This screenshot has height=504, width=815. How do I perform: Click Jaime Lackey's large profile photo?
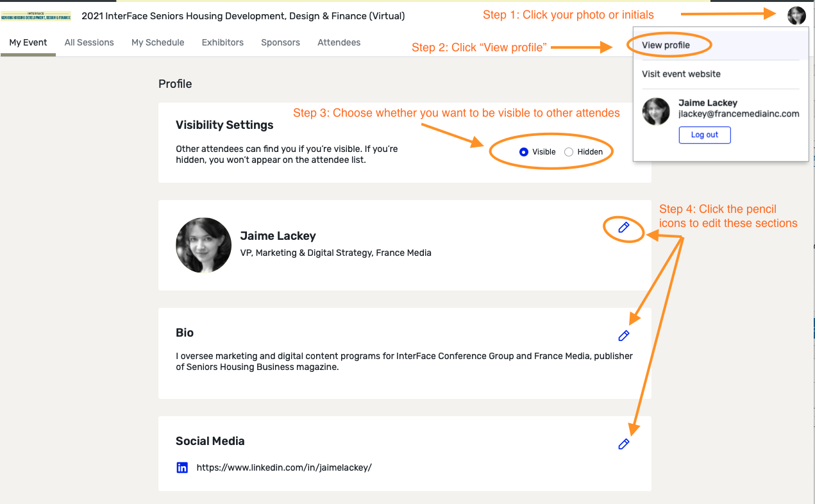pyautogui.click(x=204, y=246)
